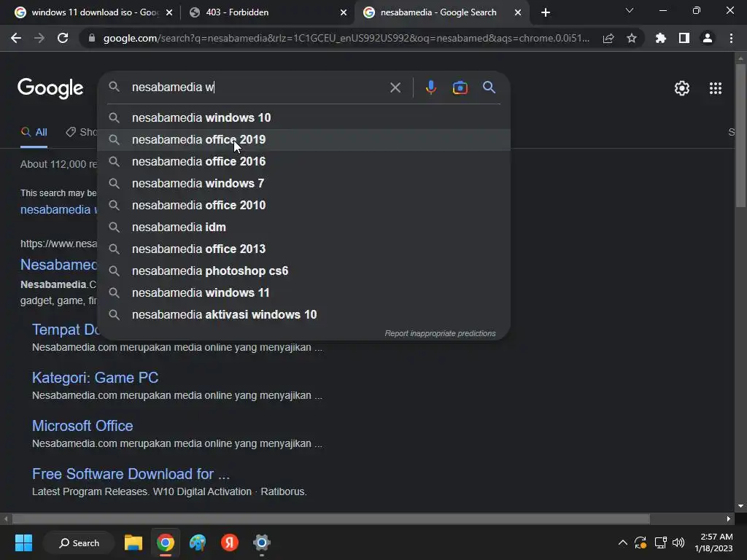This screenshot has height=560, width=747.
Task: Open a new browser tab
Action: 546,12
